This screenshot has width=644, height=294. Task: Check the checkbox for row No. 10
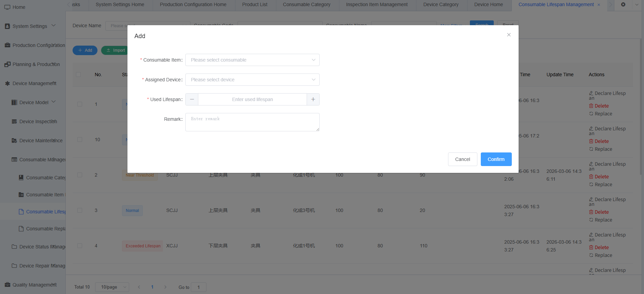click(80, 140)
